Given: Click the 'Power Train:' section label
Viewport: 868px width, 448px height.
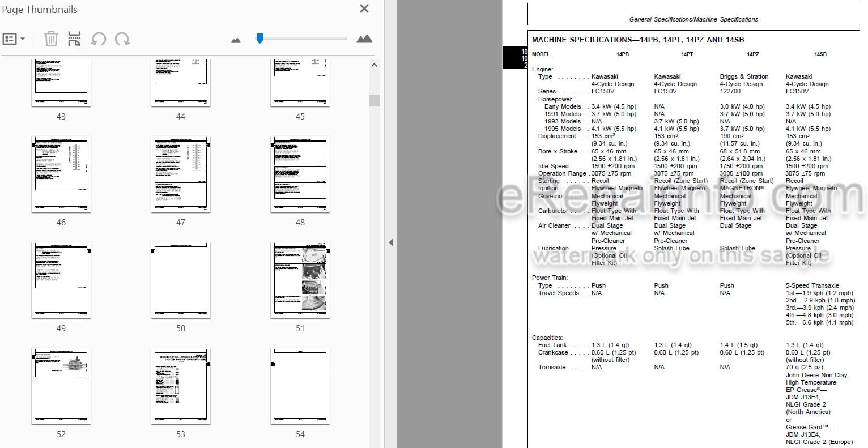Looking at the screenshot, I should coord(551,278).
